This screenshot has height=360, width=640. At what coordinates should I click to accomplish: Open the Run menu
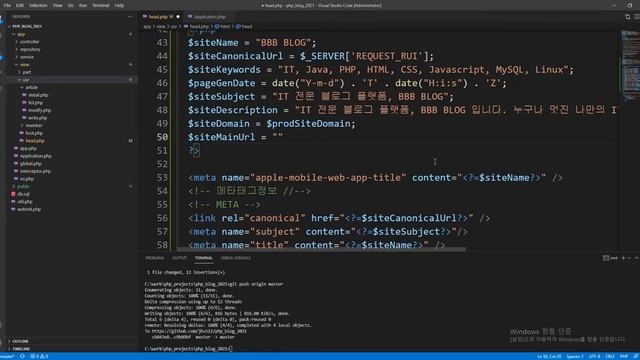tap(83, 5)
